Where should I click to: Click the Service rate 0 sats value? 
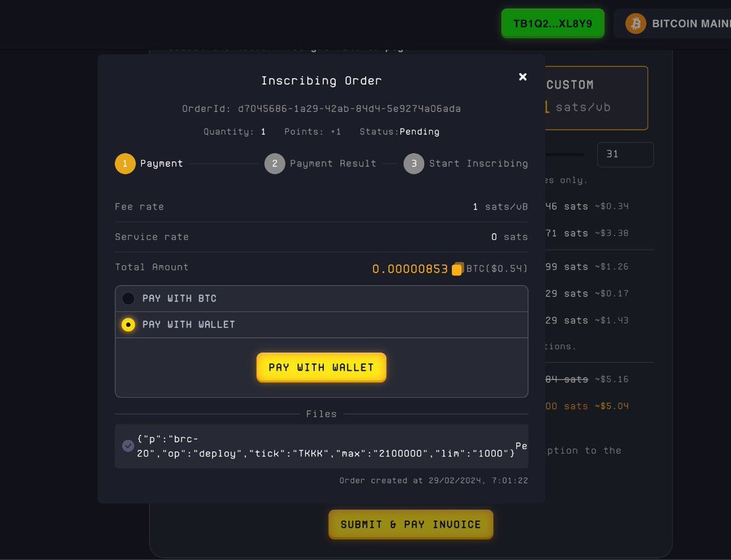tap(510, 237)
